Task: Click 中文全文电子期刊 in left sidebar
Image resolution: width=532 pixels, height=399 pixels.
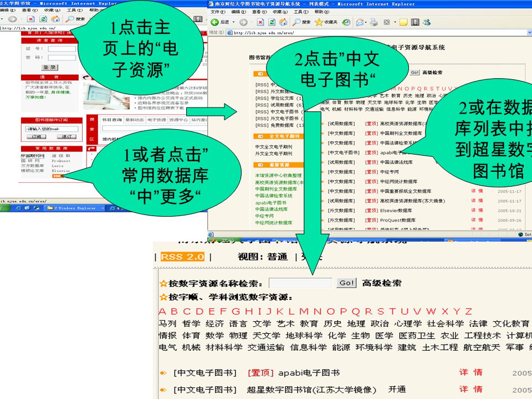Action: pyautogui.click(x=273, y=147)
